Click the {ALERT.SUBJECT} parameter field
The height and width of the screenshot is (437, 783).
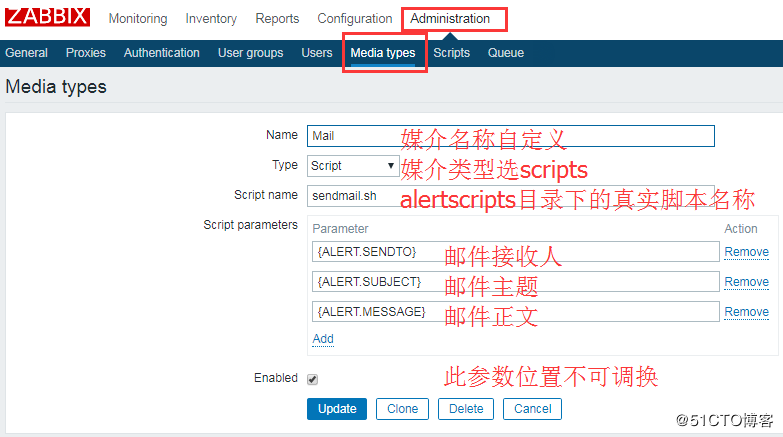point(516,282)
